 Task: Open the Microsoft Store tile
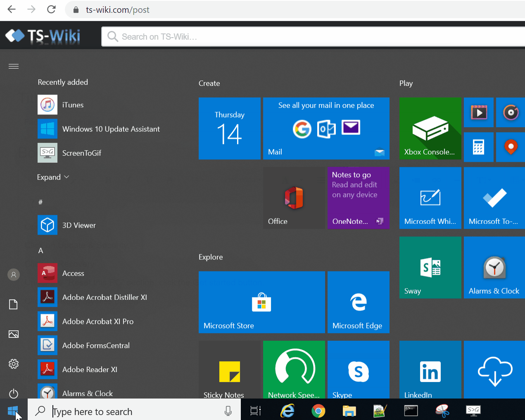click(262, 302)
